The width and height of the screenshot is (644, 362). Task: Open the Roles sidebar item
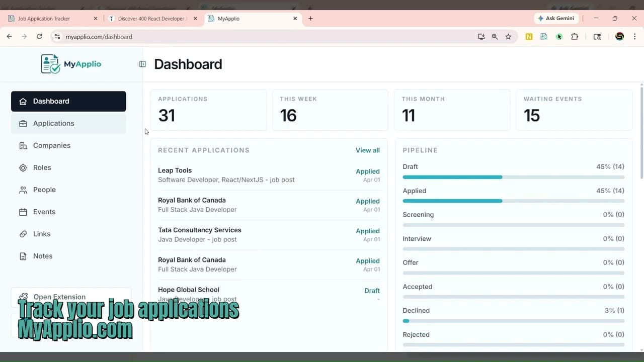tap(68, 167)
